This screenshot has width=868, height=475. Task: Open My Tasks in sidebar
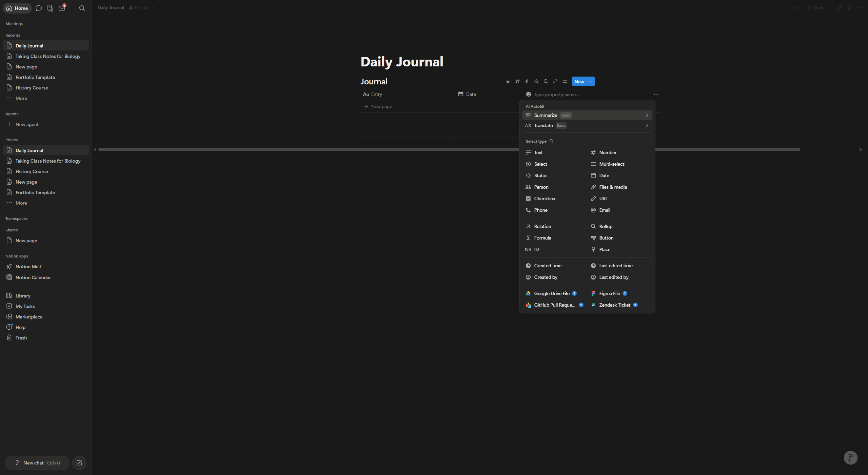(45, 306)
